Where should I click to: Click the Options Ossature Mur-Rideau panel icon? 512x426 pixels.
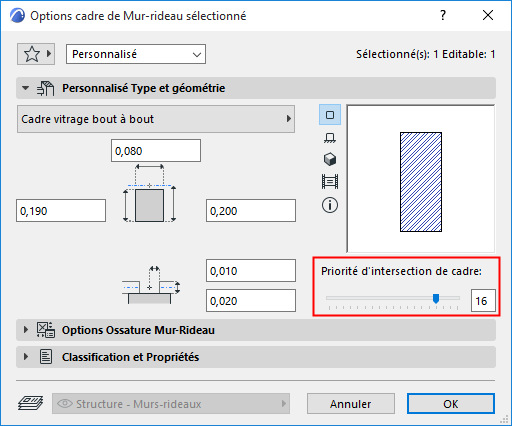(46, 330)
